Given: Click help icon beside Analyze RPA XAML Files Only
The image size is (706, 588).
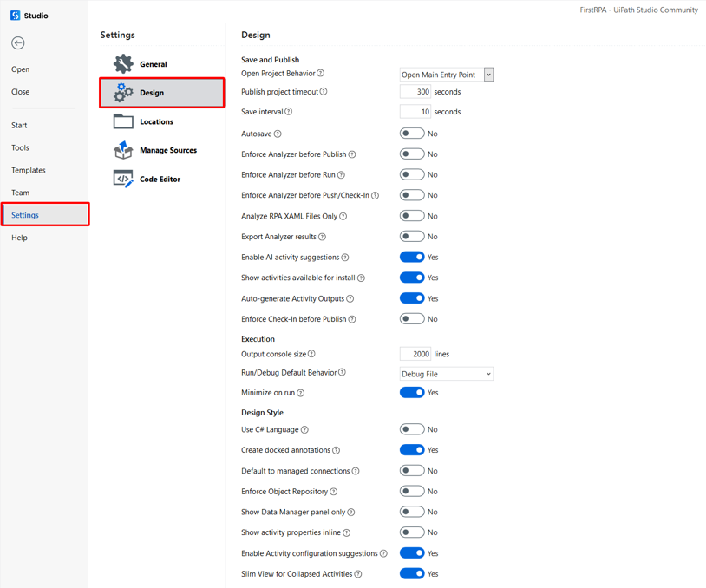Looking at the screenshot, I should (343, 216).
